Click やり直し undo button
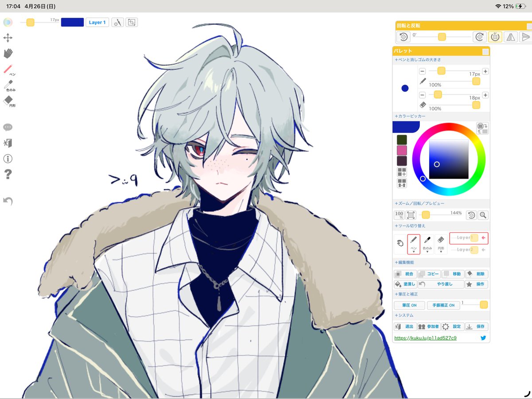This screenshot has height=399, width=532. pos(441,284)
